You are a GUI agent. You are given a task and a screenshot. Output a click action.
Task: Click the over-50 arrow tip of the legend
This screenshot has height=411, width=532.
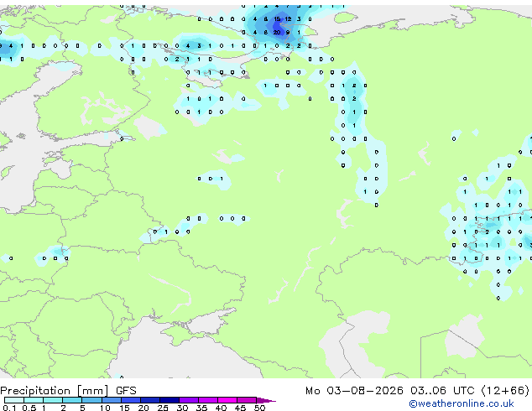pyautogui.click(x=266, y=400)
